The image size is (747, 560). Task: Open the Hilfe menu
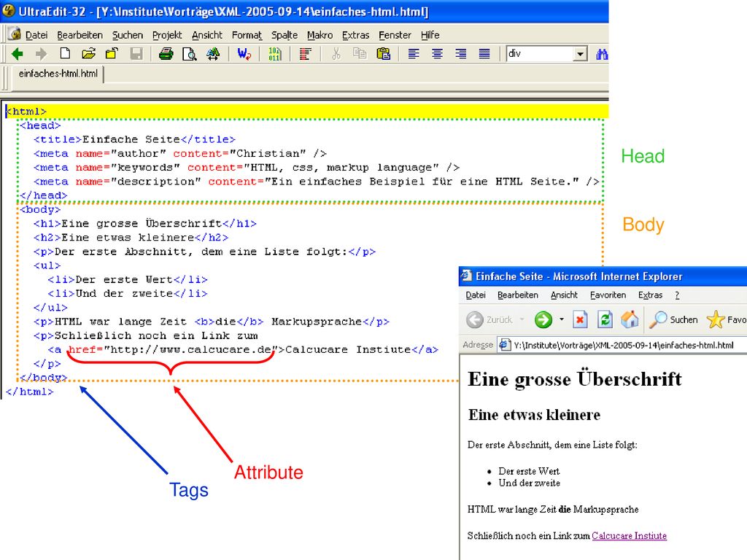point(430,35)
